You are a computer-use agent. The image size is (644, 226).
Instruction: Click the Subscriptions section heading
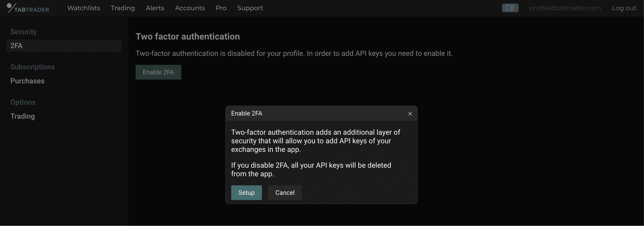point(33,67)
